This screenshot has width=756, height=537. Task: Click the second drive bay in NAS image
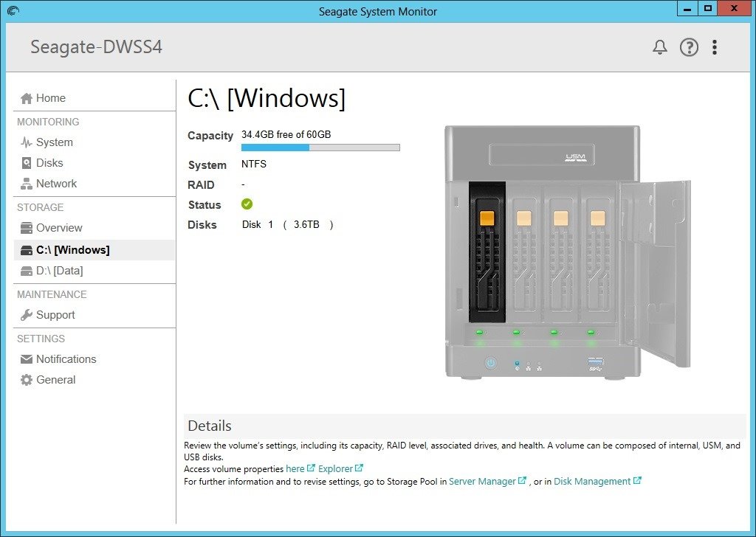pyautogui.click(x=525, y=252)
